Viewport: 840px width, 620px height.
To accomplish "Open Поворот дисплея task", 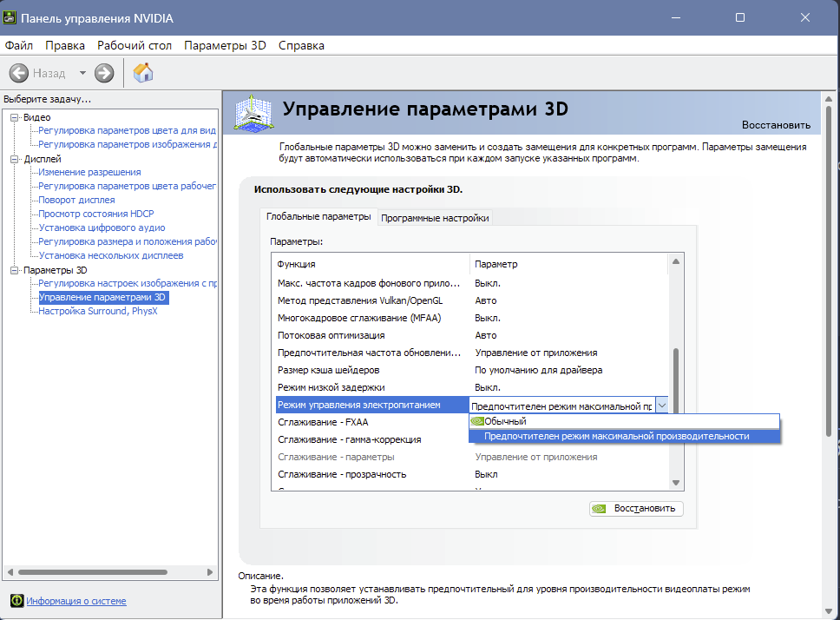I will tap(76, 200).
